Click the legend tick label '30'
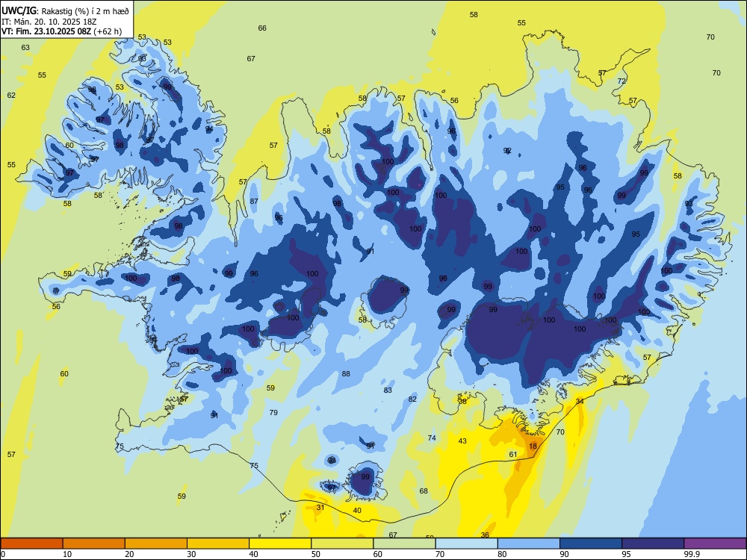The width and height of the screenshot is (747, 560). 191,554
